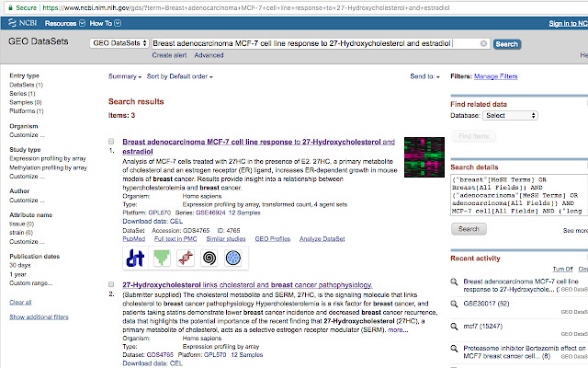Click See more under Search details
This screenshot has height=368, width=588.
click(575, 231)
